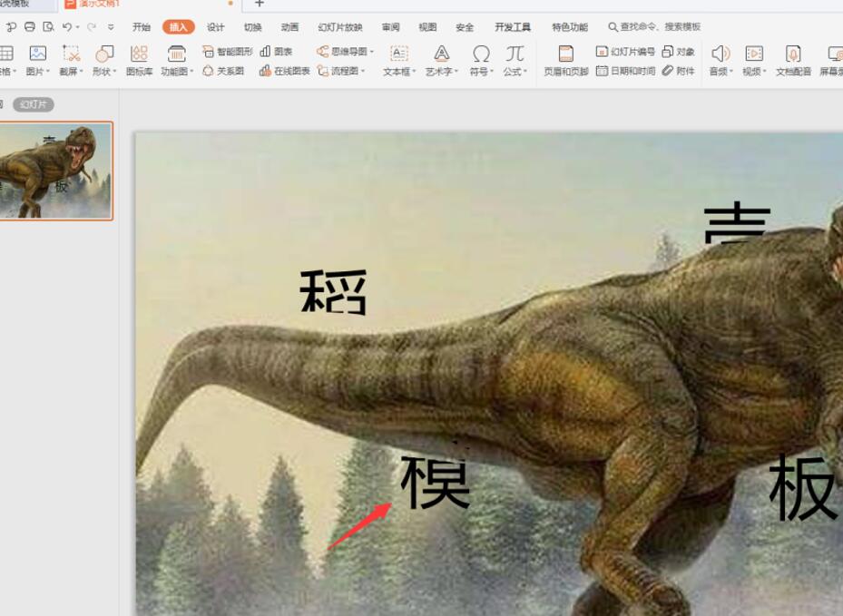The height and width of the screenshot is (616, 843).
Task: Select the 稻 text on the slide
Action: coord(333,292)
